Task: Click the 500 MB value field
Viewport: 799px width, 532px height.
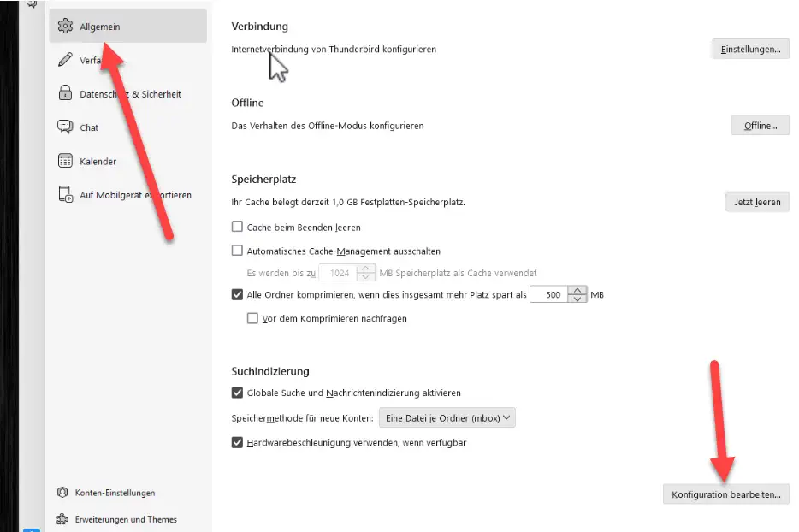Action: [x=549, y=294]
